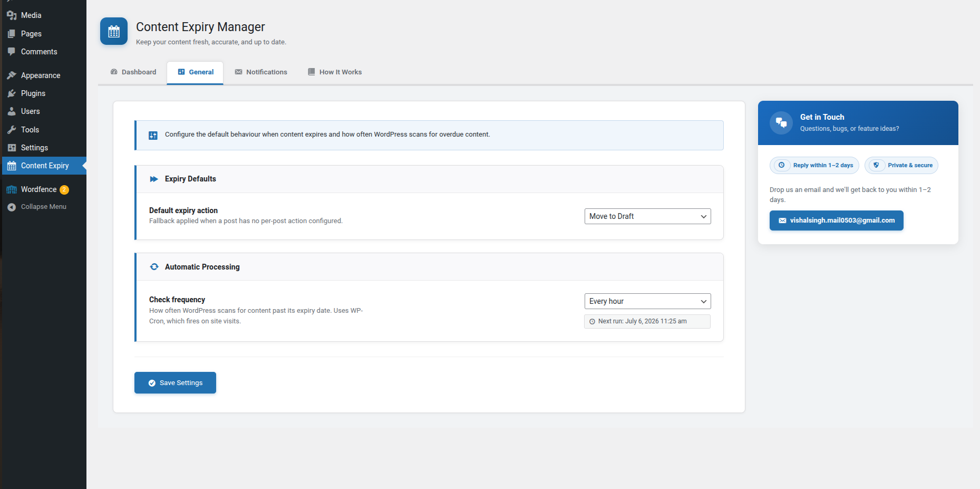Click the Content Expiry Manager page title
Screen dimensions: 980x489
200,27
